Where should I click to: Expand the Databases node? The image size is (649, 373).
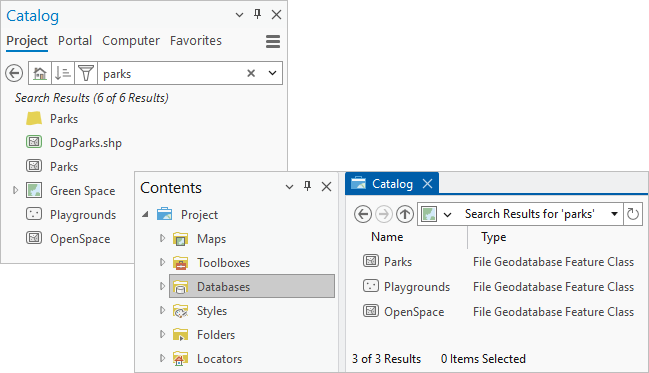162,286
